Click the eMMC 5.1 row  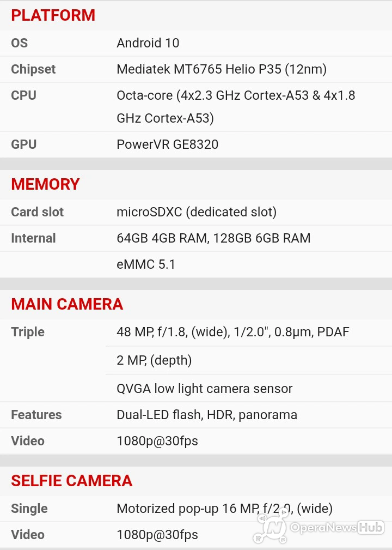click(x=196, y=264)
